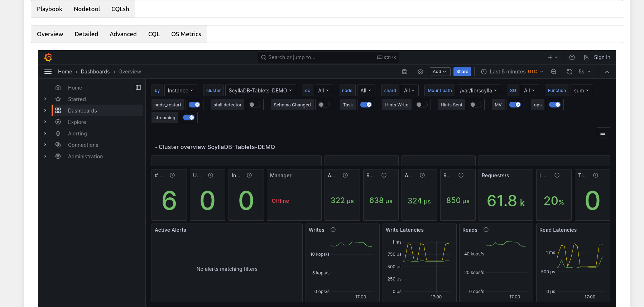The height and width of the screenshot is (307, 644).
Task: Open the cluster ScyllaDB-Tablets-DEMO dropdown
Action: coord(260,90)
